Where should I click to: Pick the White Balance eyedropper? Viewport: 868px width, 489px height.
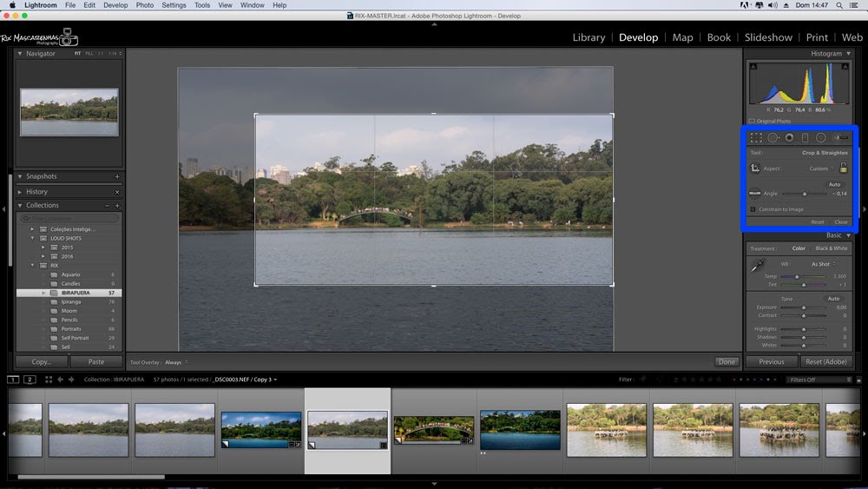click(x=756, y=265)
